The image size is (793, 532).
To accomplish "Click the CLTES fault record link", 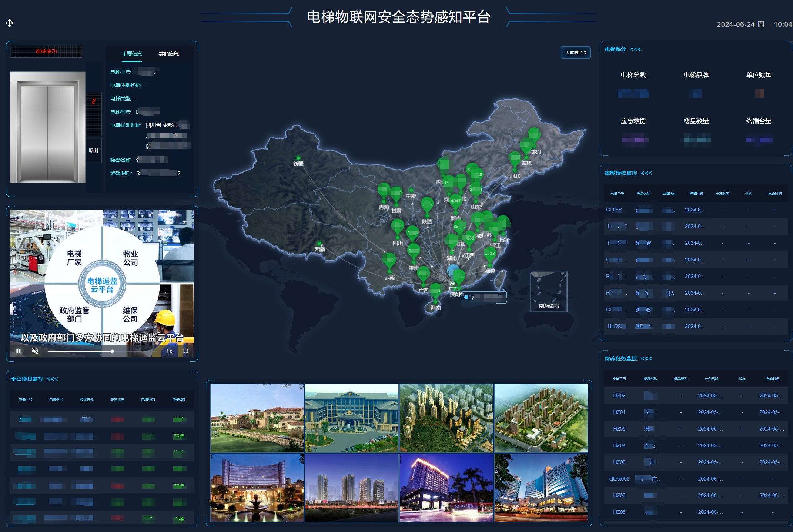I will pyautogui.click(x=614, y=210).
